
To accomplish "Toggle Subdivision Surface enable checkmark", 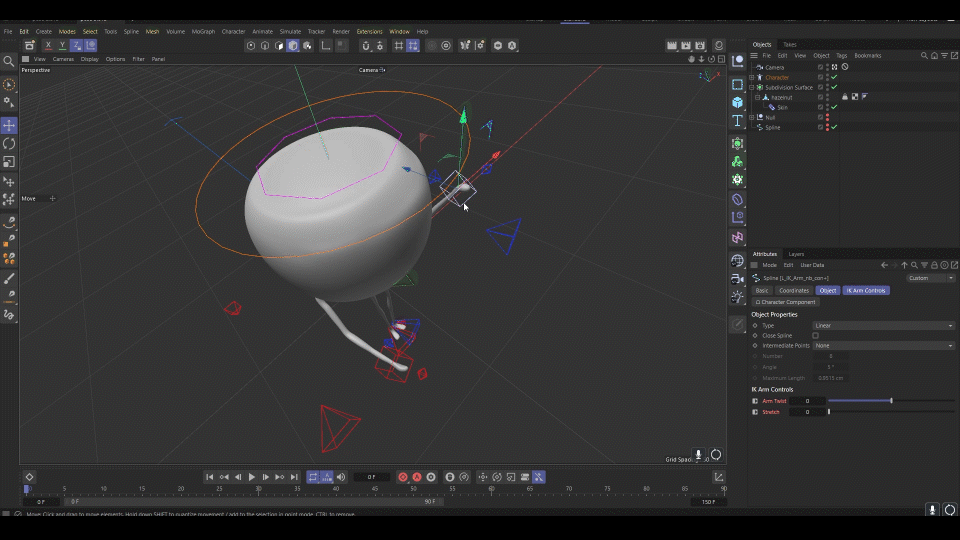I will pos(834,87).
